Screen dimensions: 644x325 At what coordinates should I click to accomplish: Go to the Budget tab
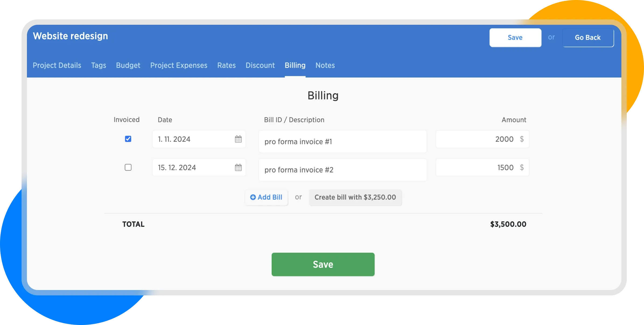tap(128, 65)
